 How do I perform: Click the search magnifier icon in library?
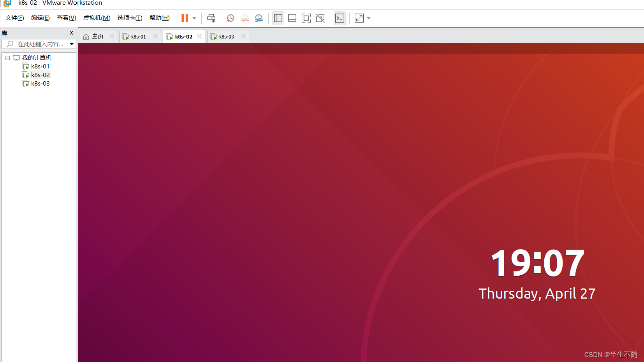pyautogui.click(x=10, y=44)
